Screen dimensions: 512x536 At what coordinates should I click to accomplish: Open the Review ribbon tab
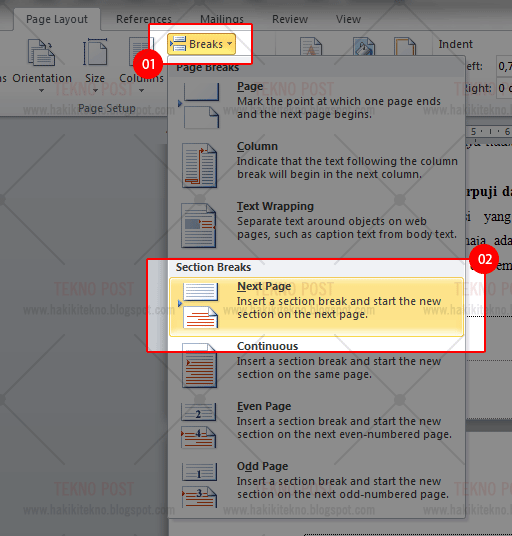[x=290, y=19]
